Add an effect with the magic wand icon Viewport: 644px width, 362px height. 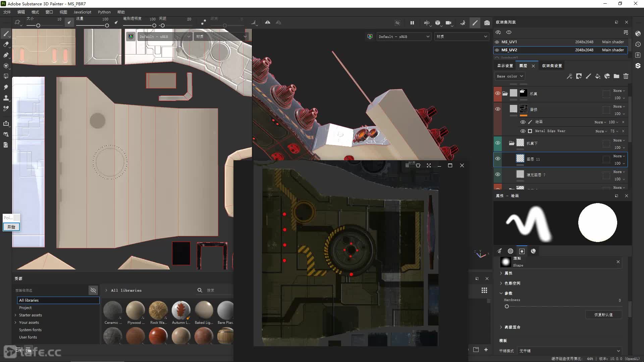(x=570, y=76)
